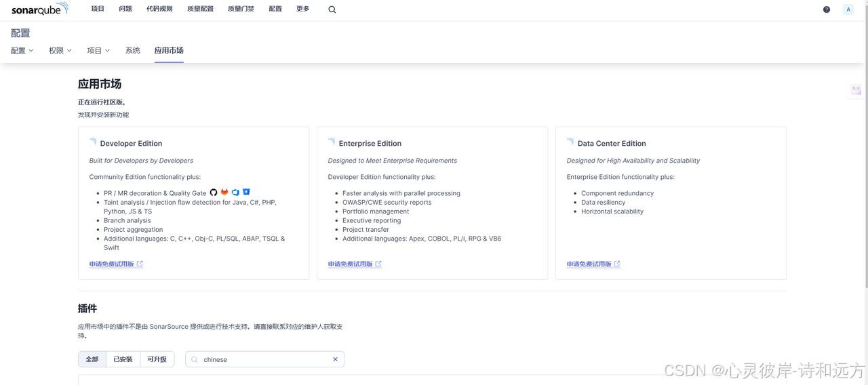868x385 pixels.
Task: Open the 更多 dropdown in top navigation
Action: tap(303, 9)
